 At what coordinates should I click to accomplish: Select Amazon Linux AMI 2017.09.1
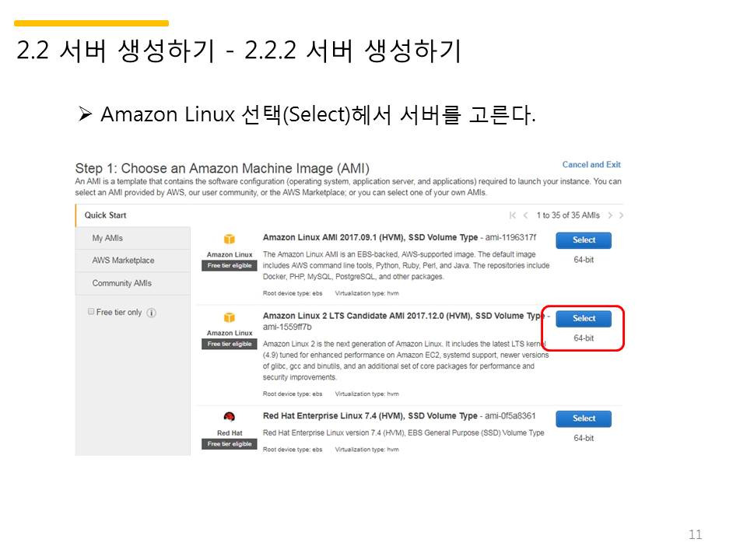point(584,240)
